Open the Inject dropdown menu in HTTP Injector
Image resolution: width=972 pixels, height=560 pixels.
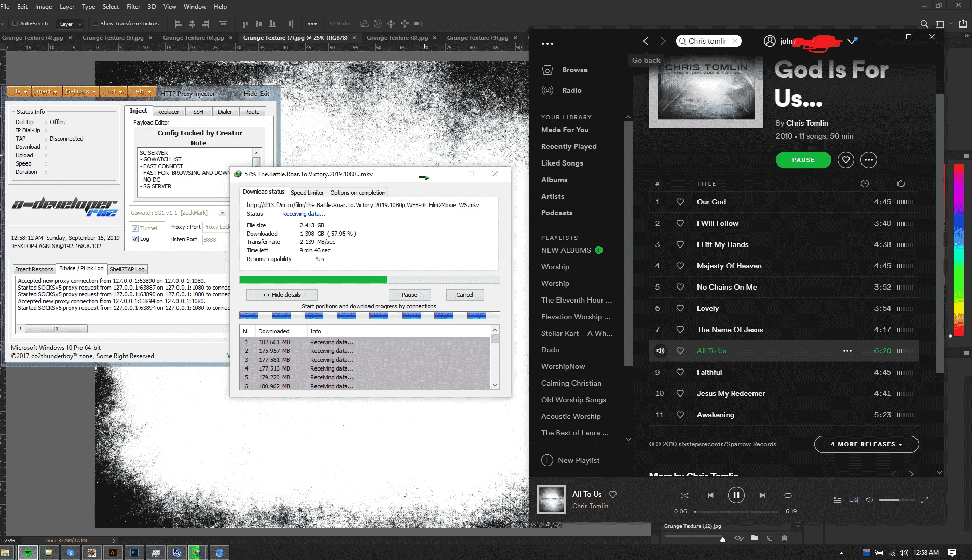coord(46,91)
